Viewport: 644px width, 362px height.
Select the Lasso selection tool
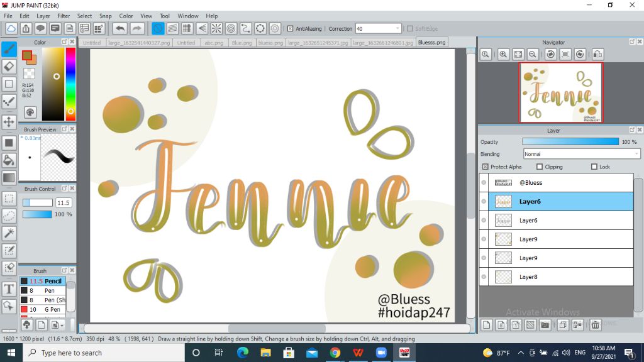pos(9,216)
